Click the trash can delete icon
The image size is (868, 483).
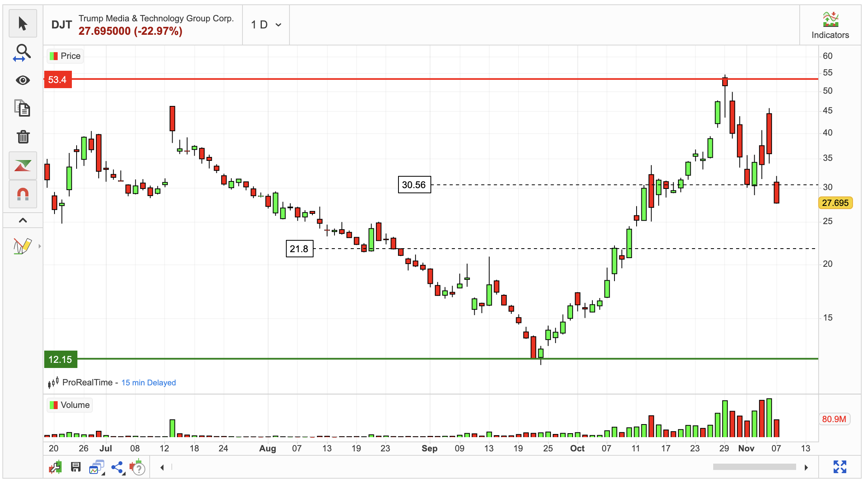23,137
